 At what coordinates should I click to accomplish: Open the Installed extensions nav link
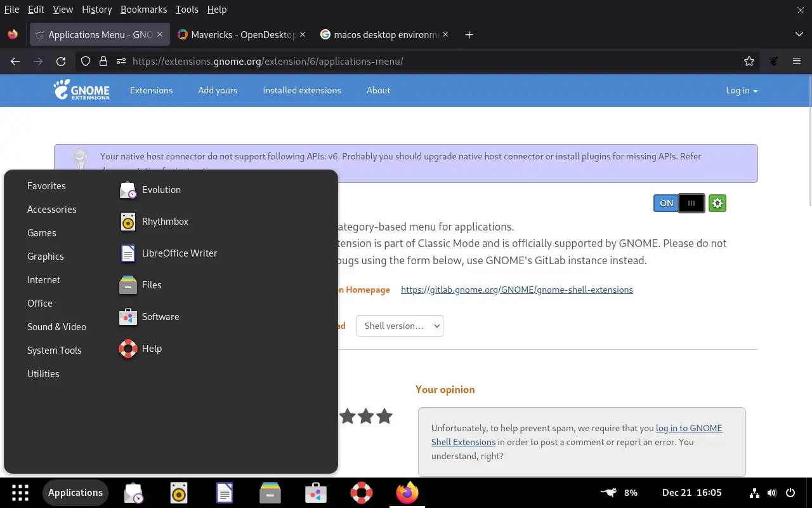tap(302, 91)
